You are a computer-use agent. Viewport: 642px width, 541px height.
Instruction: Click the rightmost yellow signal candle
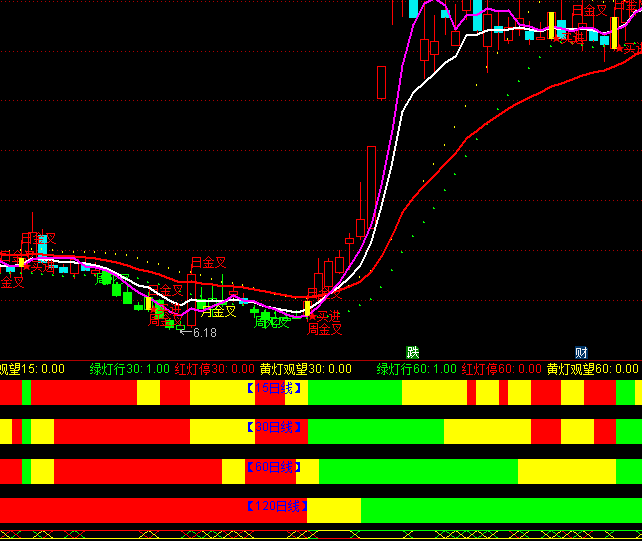[x=614, y=33]
